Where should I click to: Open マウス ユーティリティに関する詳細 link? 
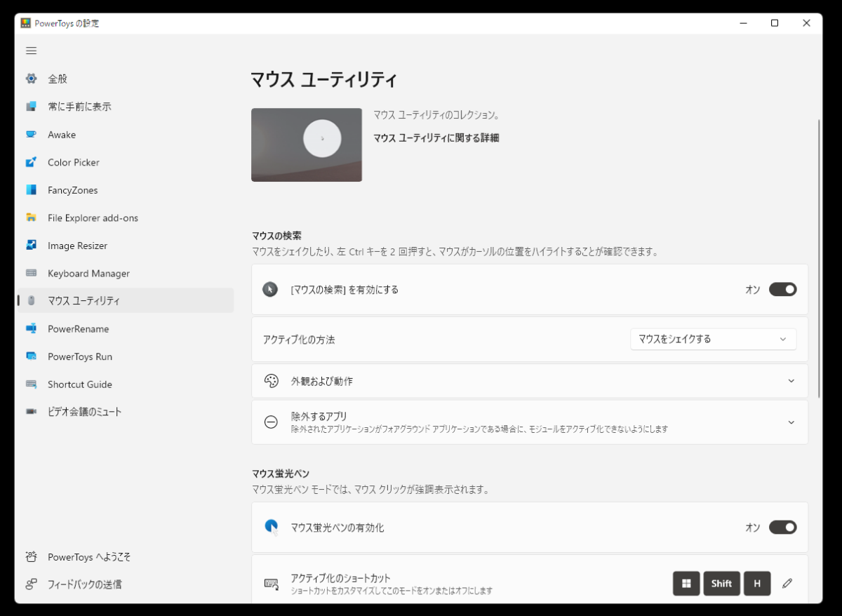[436, 138]
